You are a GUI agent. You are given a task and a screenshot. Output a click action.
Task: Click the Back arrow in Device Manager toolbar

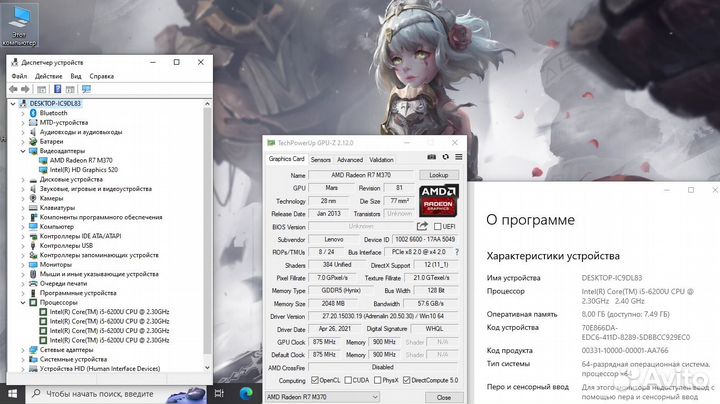click(13, 89)
